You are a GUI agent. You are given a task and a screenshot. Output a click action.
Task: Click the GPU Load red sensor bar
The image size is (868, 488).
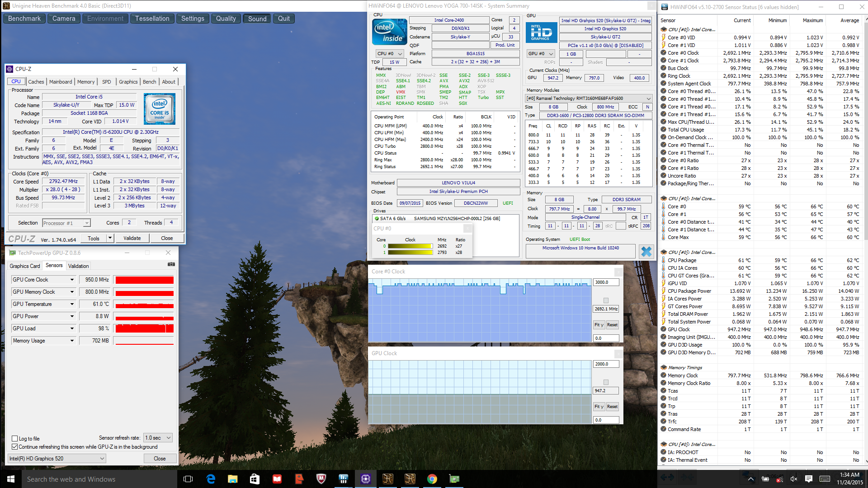pos(144,328)
